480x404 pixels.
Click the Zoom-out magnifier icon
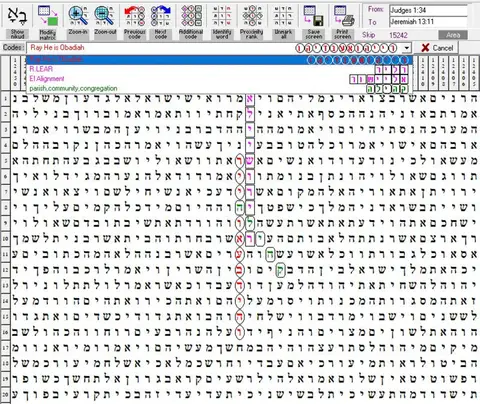105,15
